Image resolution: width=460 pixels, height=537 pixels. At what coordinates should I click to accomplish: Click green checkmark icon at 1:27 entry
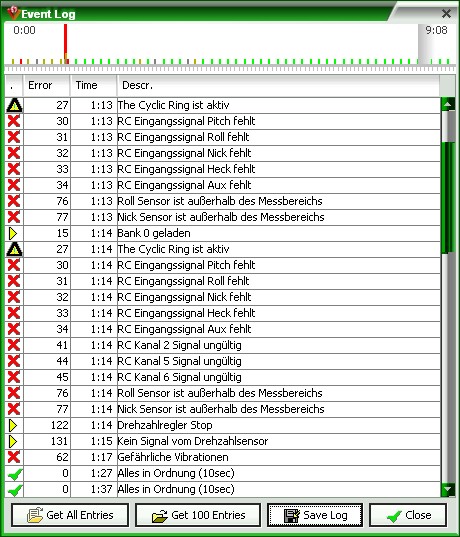pos(15,474)
